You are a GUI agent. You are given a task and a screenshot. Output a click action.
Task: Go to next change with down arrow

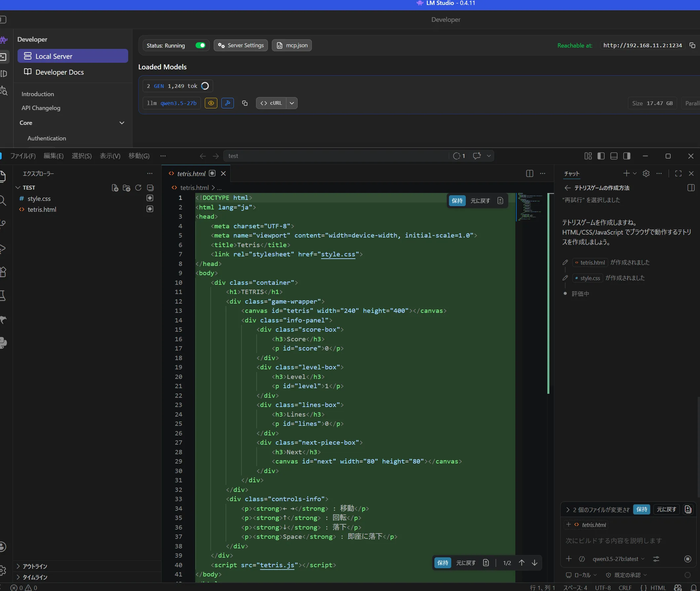pyautogui.click(x=534, y=563)
